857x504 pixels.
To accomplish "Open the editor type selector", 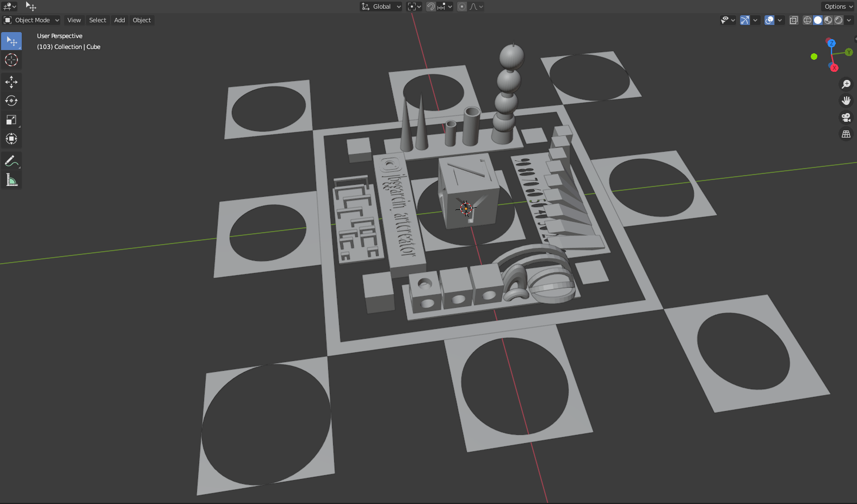I will point(10,7).
